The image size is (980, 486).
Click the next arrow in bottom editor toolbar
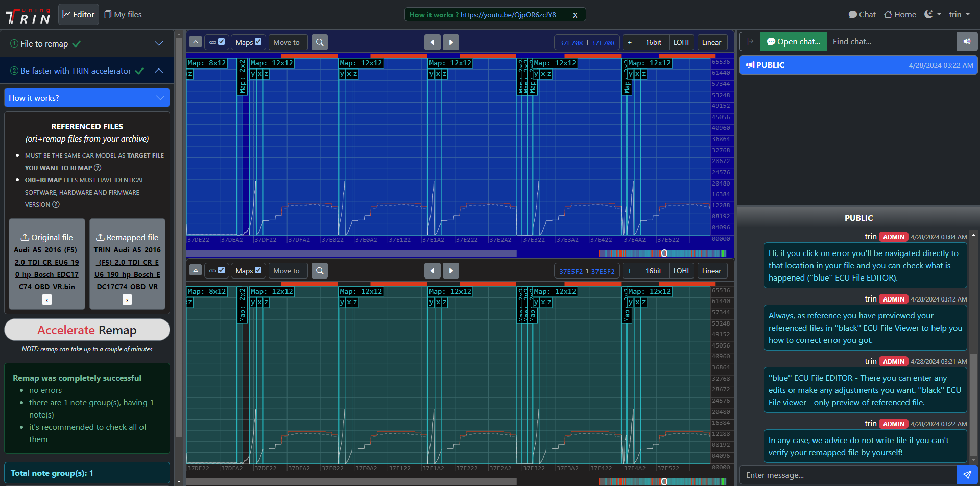click(450, 271)
